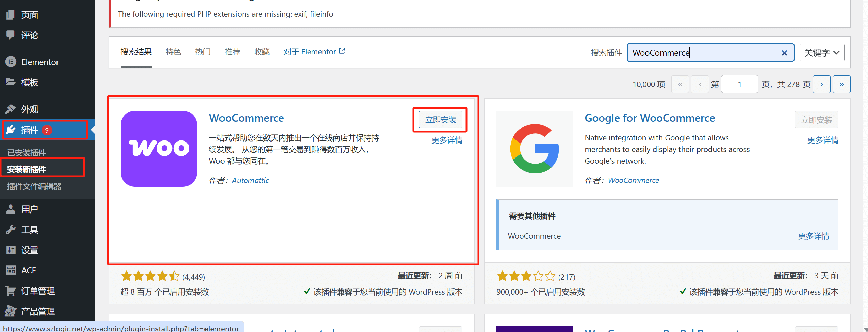This screenshot has width=868, height=332.
Task: Click the '需要其他插件' heading
Action: coord(532,216)
